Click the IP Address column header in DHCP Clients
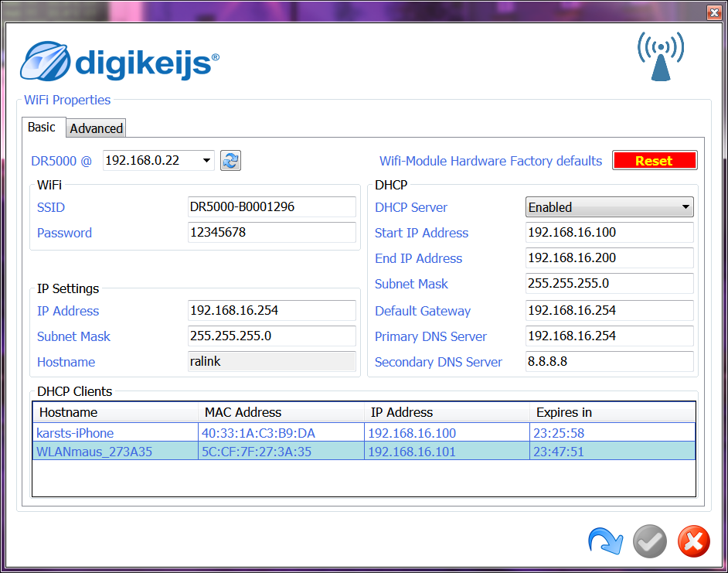The image size is (728, 573). click(x=447, y=412)
